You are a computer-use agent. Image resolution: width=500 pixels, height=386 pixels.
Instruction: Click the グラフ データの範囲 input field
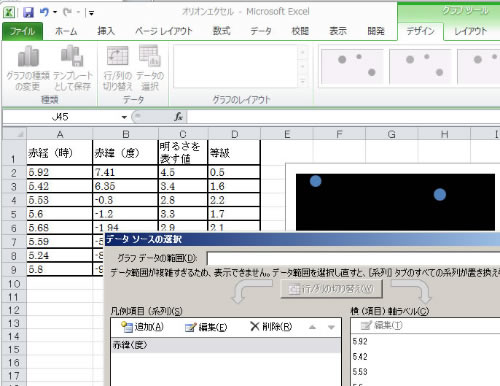point(353,258)
